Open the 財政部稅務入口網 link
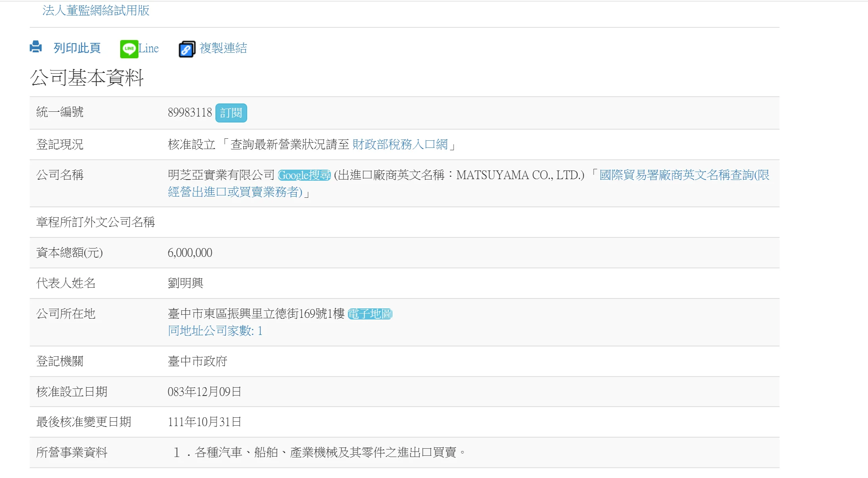Image resolution: width=868 pixels, height=478 pixels. pyautogui.click(x=400, y=144)
